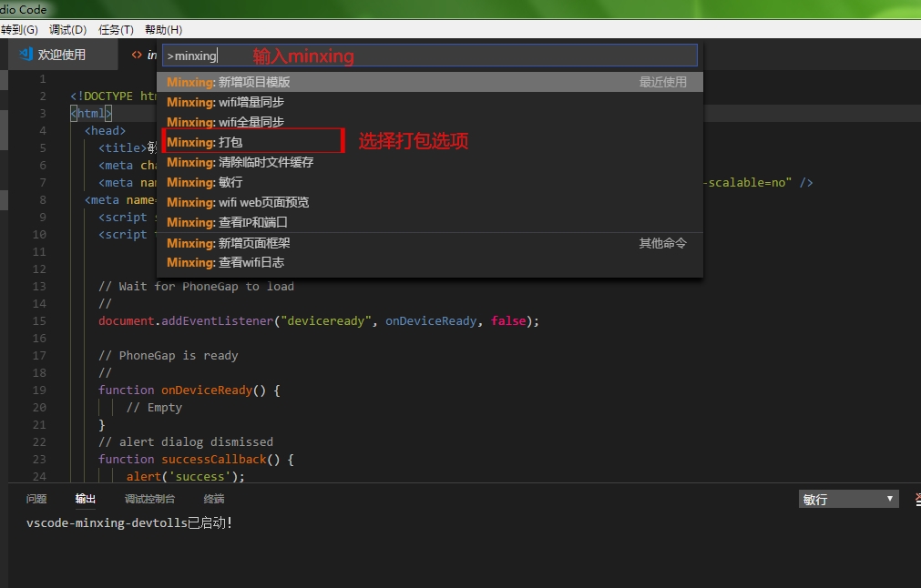
Task: Select Minxing: 查看wifi日志 command
Action: 429,262
